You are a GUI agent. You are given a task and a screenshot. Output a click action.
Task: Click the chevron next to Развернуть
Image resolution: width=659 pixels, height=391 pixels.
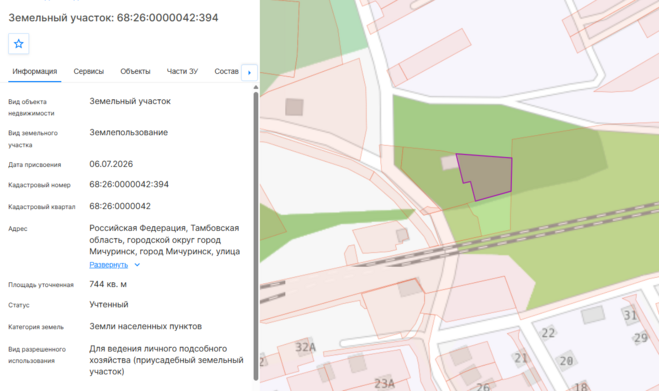point(137,265)
